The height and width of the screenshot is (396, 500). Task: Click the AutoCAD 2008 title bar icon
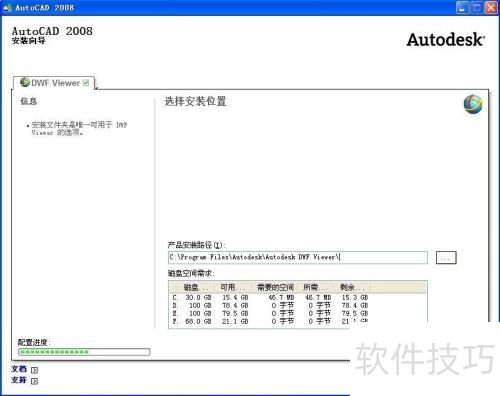pyautogui.click(x=7, y=8)
